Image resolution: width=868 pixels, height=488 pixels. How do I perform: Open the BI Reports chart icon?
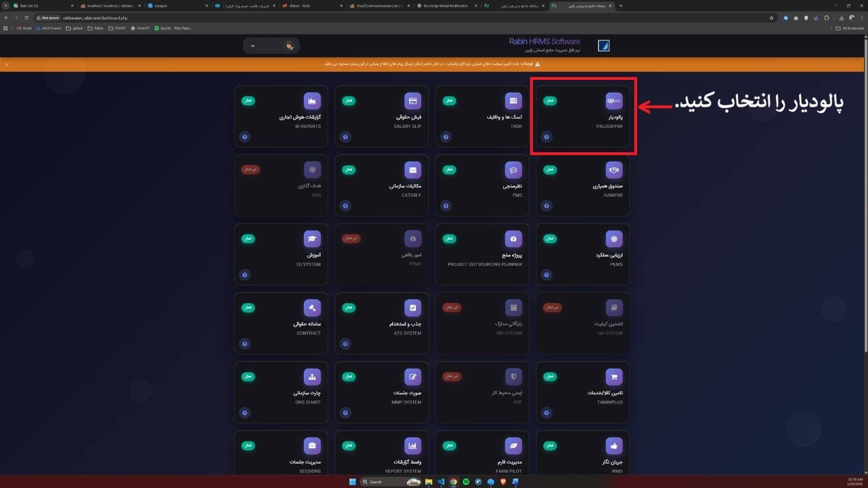point(312,101)
